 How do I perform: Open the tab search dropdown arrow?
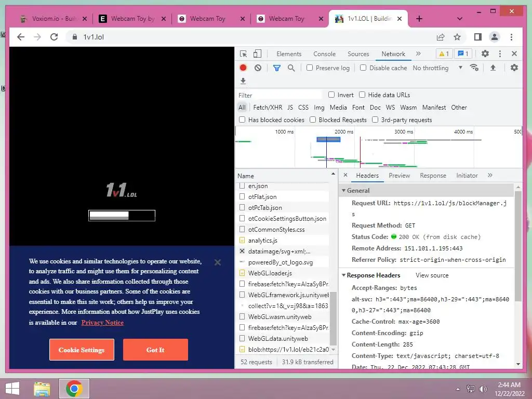(460, 19)
